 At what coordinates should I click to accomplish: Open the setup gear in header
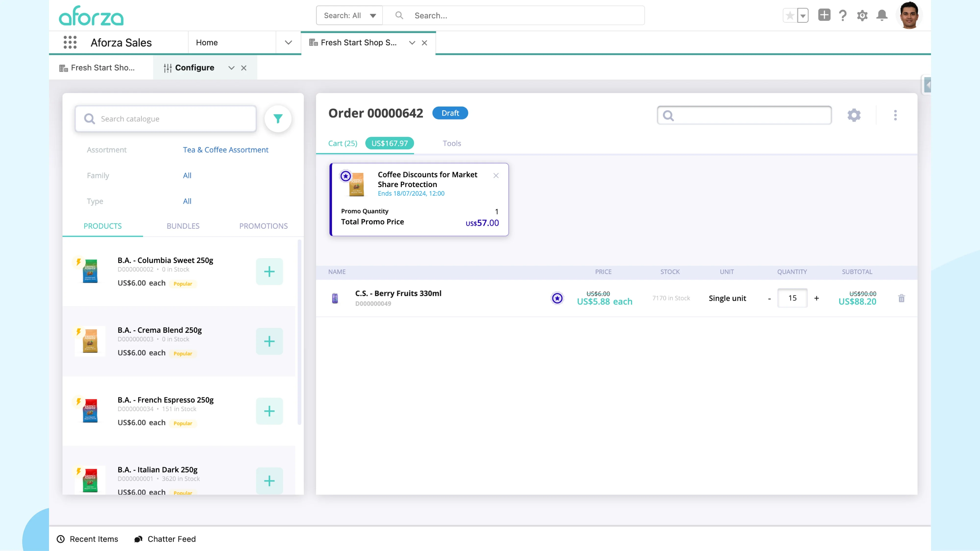862,16
